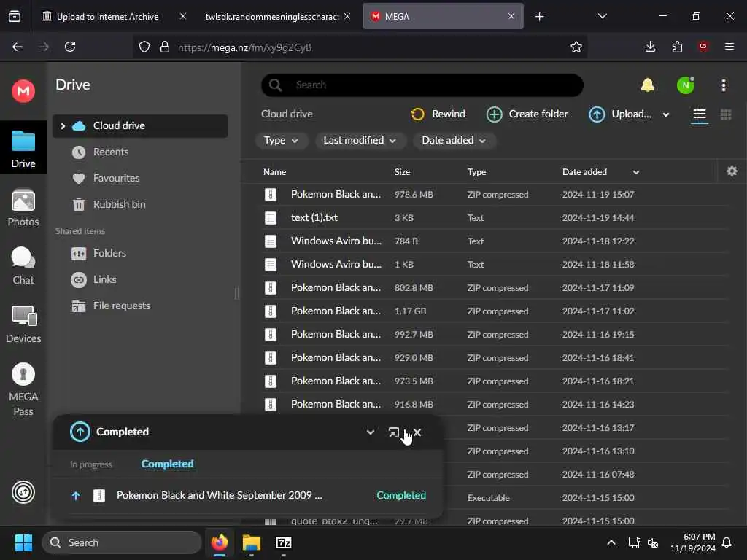
Task: Sort by the Size column header
Action: point(402,172)
